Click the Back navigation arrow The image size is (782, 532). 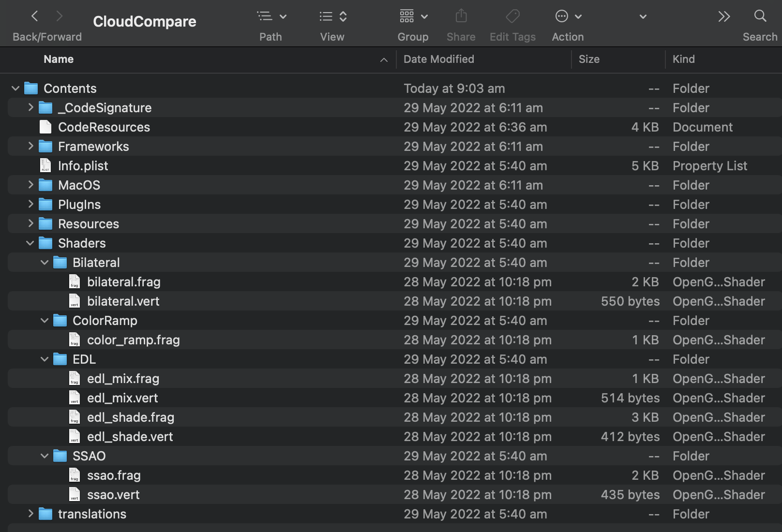[34, 16]
